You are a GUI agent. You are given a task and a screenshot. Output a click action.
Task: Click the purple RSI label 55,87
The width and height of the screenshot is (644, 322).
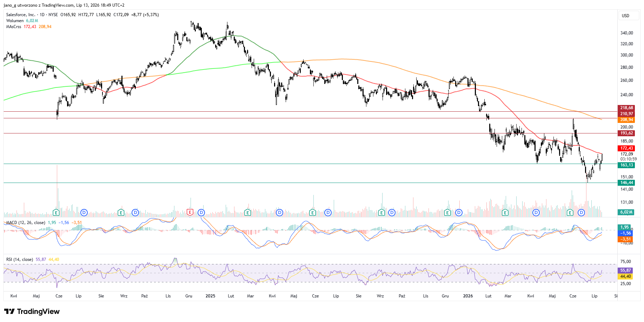625,270
